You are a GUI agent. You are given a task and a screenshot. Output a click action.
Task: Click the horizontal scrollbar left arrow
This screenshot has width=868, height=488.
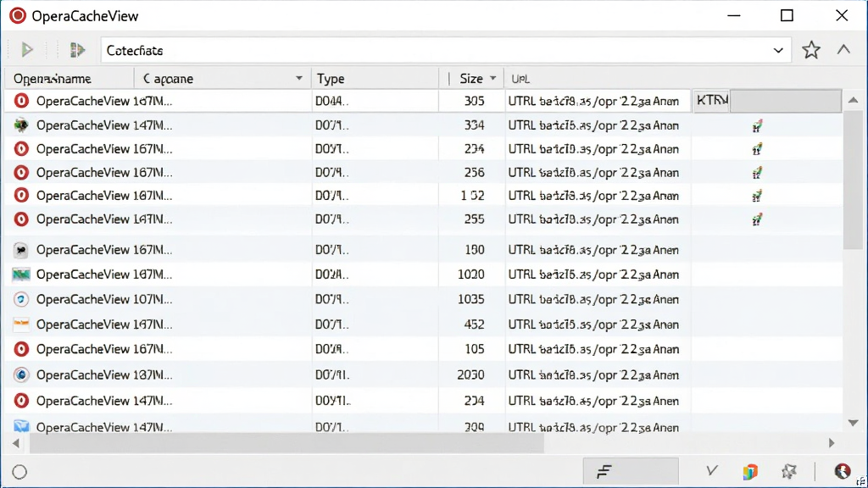tap(15, 442)
